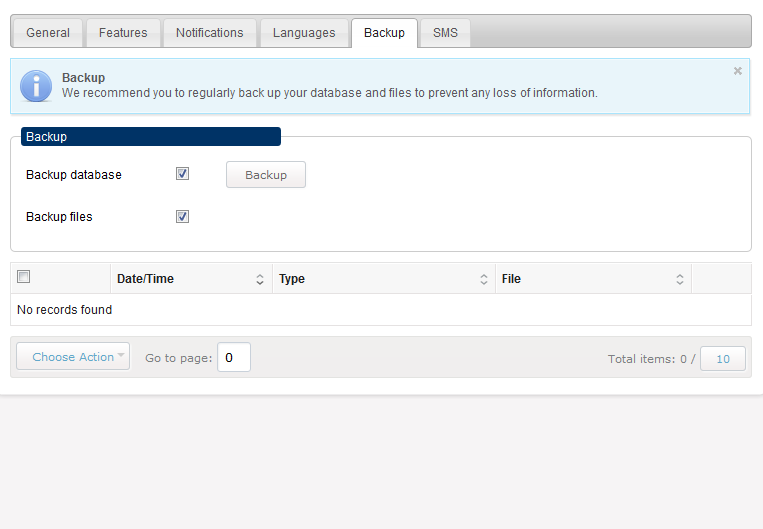The width and height of the screenshot is (763, 529).
Task: Open the Notifications tab
Action: [210, 33]
